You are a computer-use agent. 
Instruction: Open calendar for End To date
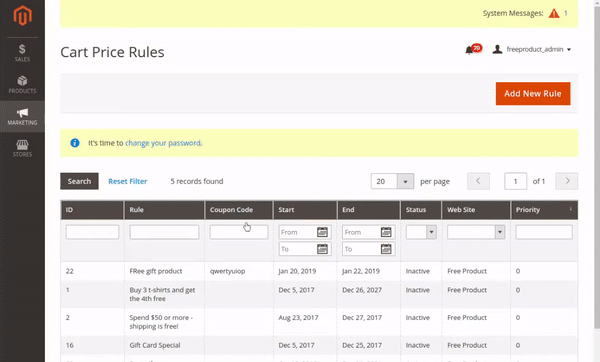[x=386, y=249]
